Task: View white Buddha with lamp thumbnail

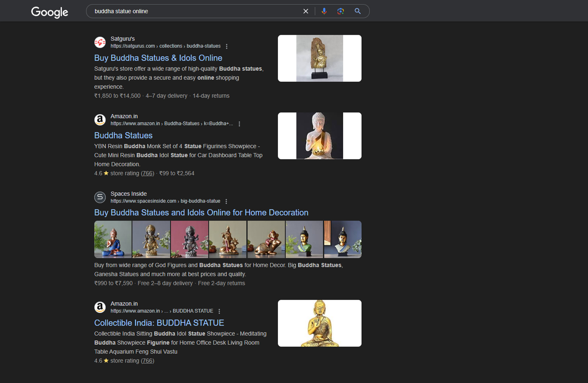Action: pyautogui.click(x=320, y=136)
